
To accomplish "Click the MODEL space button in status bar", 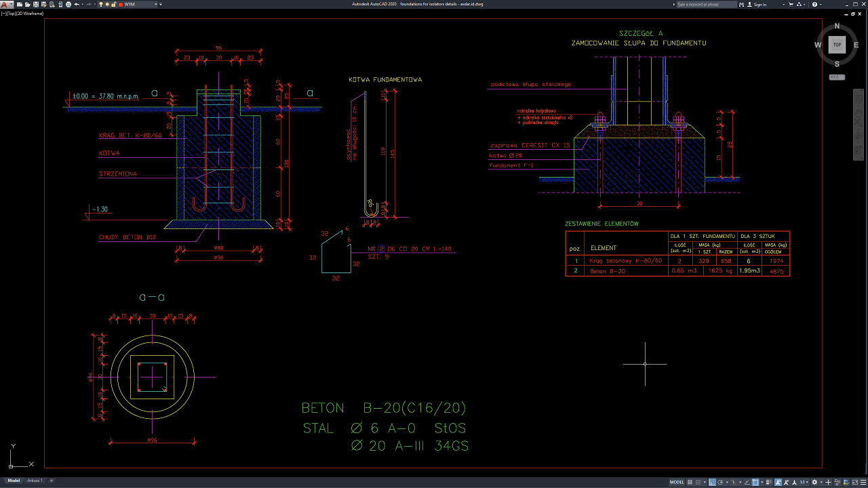I will [677, 483].
